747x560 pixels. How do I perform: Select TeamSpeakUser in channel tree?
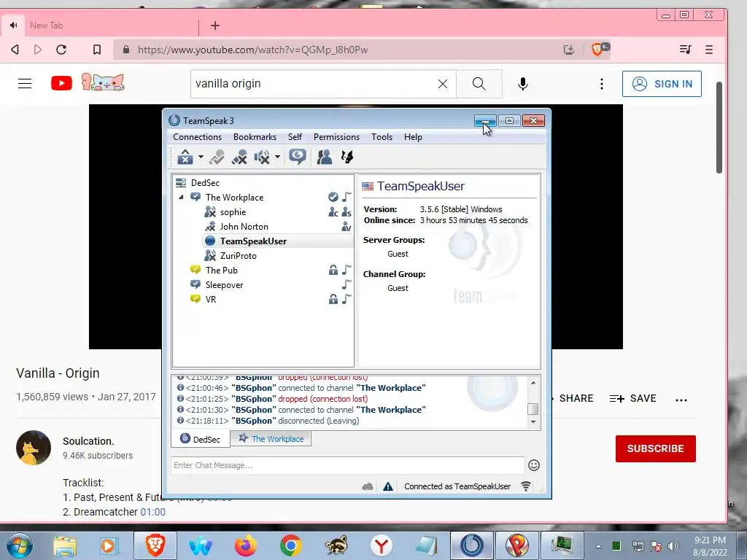pos(253,241)
